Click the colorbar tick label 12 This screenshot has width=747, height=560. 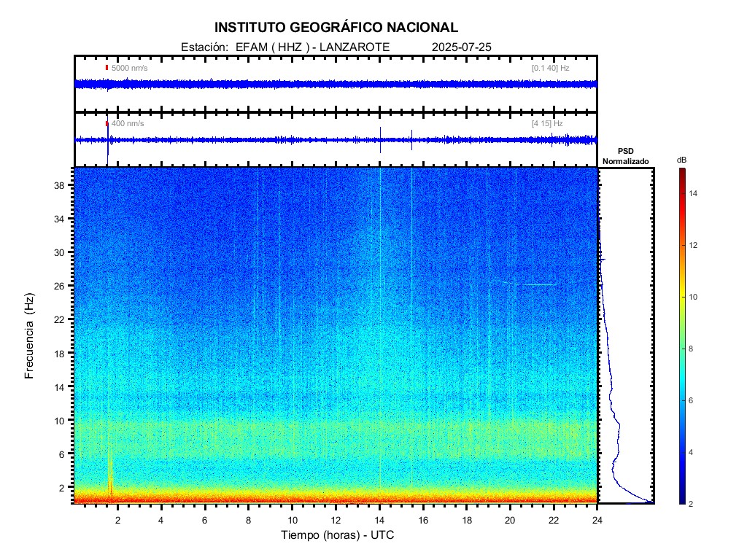pos(693,245)
